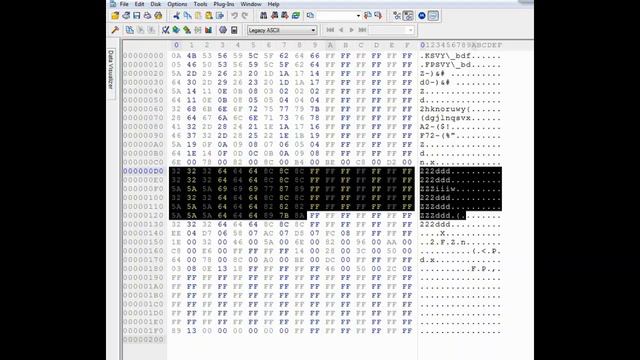Click ASCII ruler '0123456789ABCDEF' header
This screenshot has height=360, width=640.
pyautogui.click(x=461, y=45)
